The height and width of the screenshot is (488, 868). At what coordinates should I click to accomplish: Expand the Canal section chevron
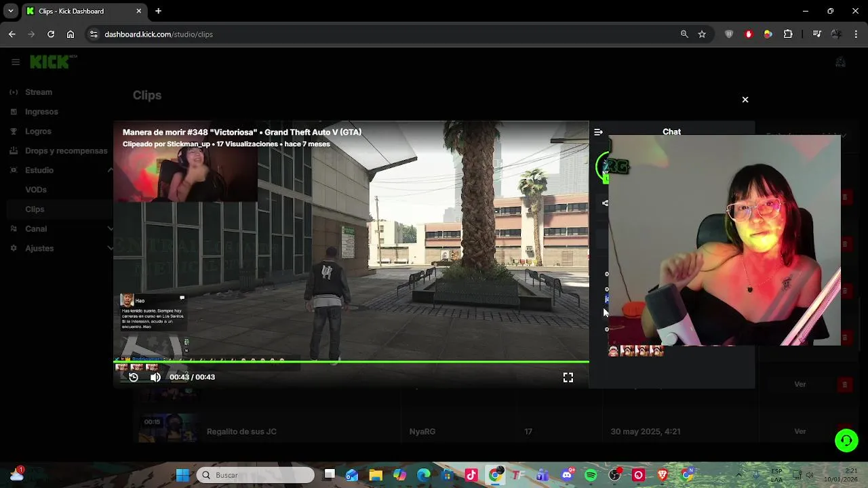[x=111, y=229]
